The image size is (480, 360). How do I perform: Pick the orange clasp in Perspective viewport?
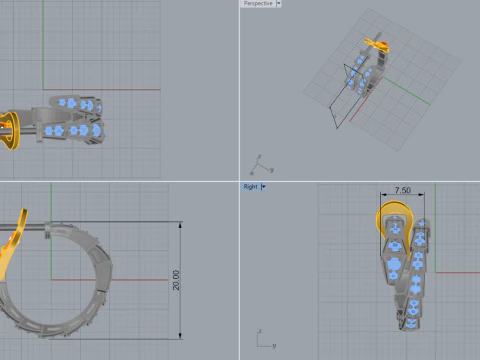377,46
